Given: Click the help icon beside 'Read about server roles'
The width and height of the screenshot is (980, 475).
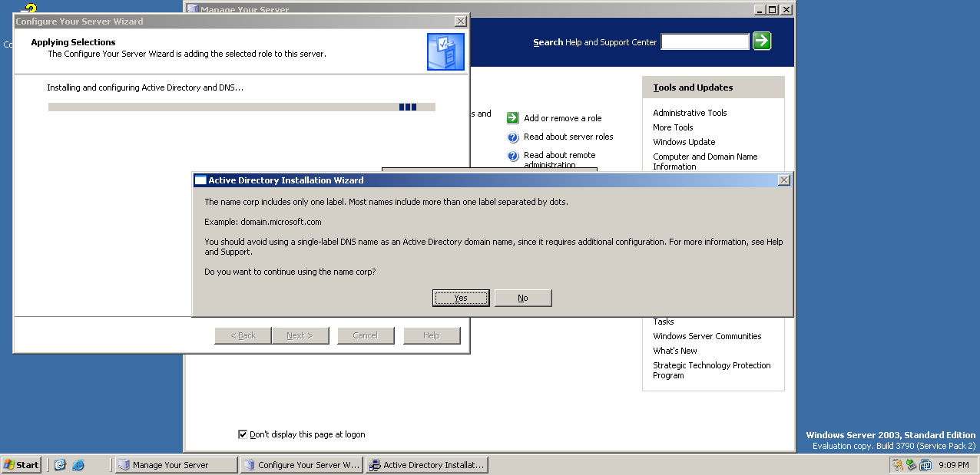Looking at the screenshot, I should pos(513,137).
